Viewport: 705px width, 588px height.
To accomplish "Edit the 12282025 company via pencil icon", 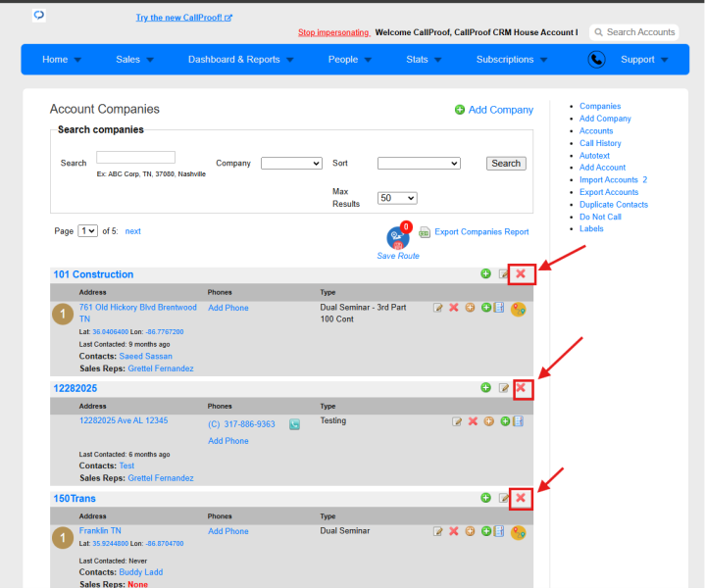I will (504, 387).
